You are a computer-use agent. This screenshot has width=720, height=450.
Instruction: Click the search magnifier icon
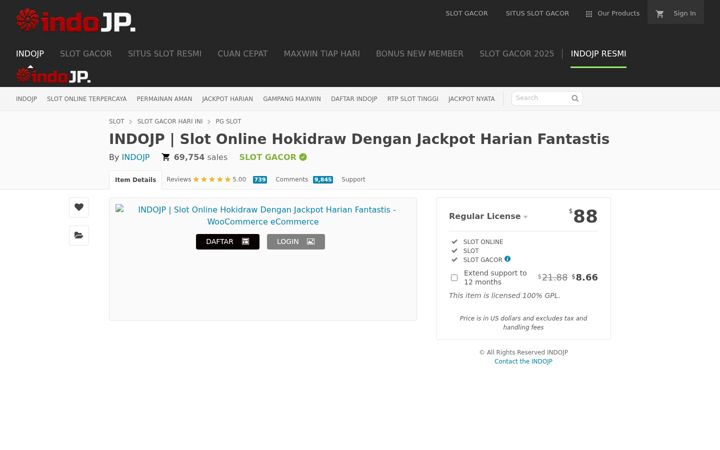575,98
